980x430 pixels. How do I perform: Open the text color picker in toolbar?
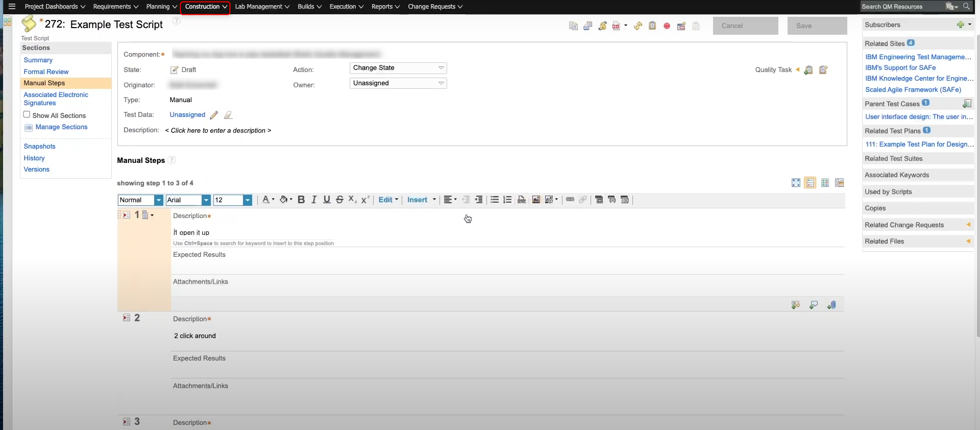(267, 200)
